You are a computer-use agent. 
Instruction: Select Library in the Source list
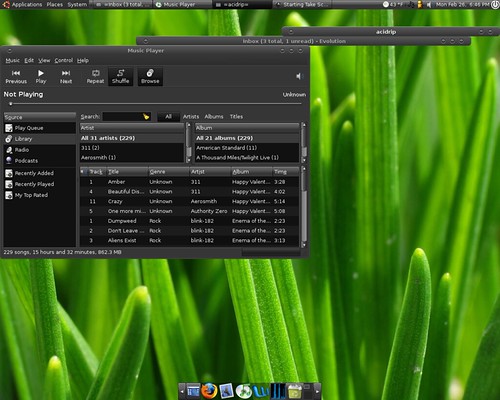(40, 139)
